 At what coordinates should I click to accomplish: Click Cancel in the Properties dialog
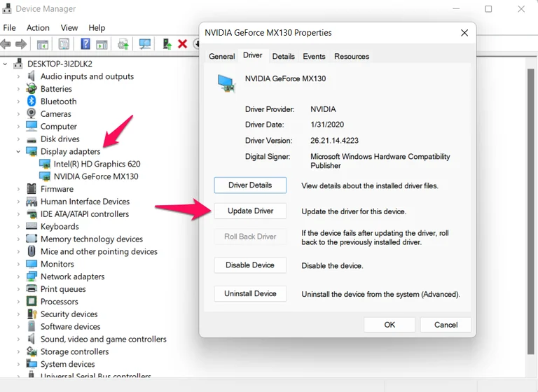[446, 325]
